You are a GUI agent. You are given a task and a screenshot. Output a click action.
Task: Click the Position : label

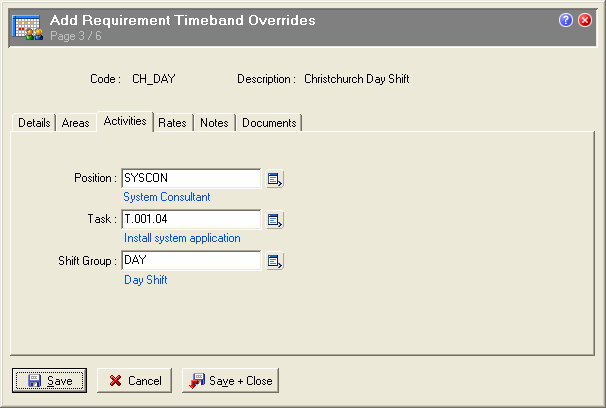(x=95, y=178)
